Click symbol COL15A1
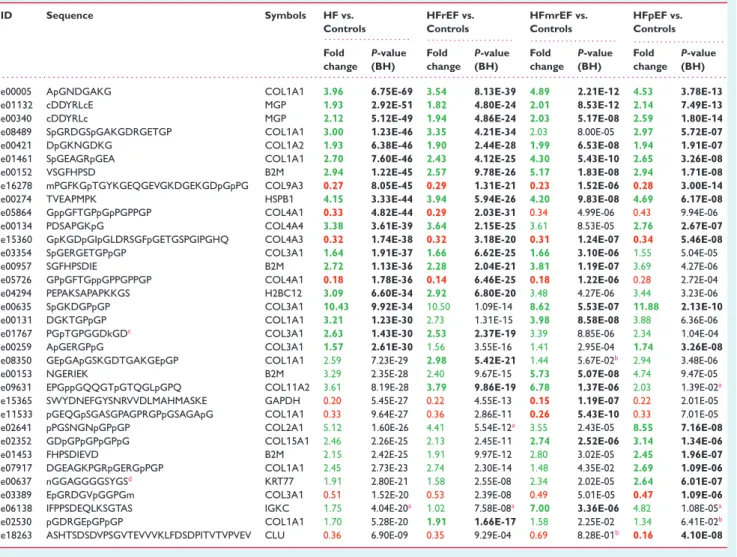Viewport: 737px width, 557px height. coord(287,441)
